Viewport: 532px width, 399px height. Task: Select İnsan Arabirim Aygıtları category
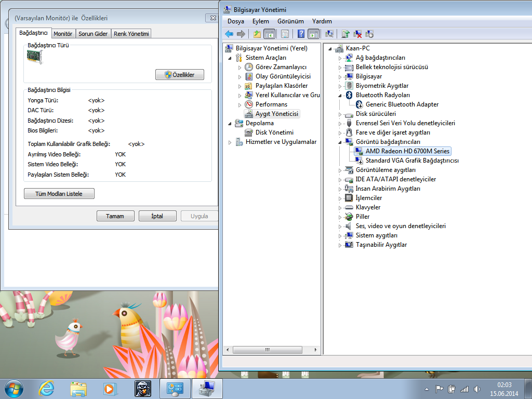388,188
